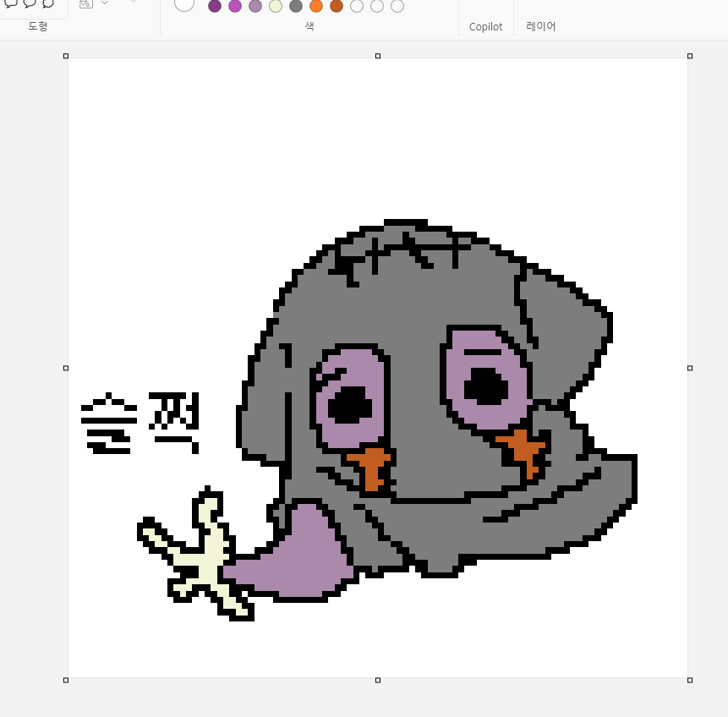728x717 pixels.
Task: Pick the cream color swatch
Action: point(276,6)
